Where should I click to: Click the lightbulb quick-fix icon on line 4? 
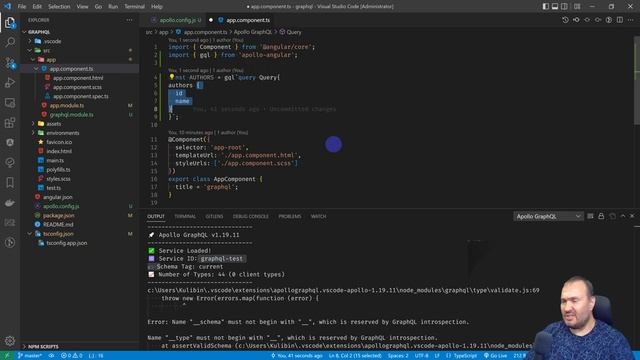pyautogui.click(x=172, y=77)
